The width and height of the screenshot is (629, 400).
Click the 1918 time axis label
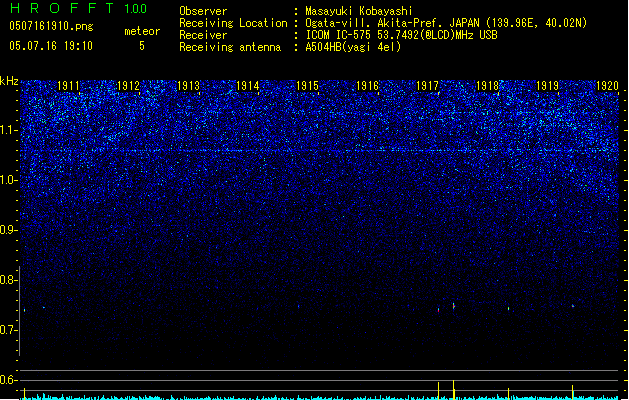(x=487, y=86)
